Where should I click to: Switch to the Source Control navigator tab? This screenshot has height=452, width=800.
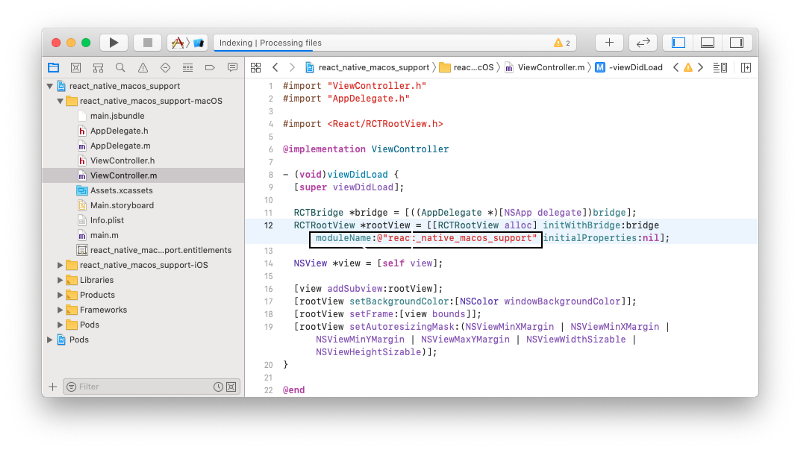[x=76, y=67]
